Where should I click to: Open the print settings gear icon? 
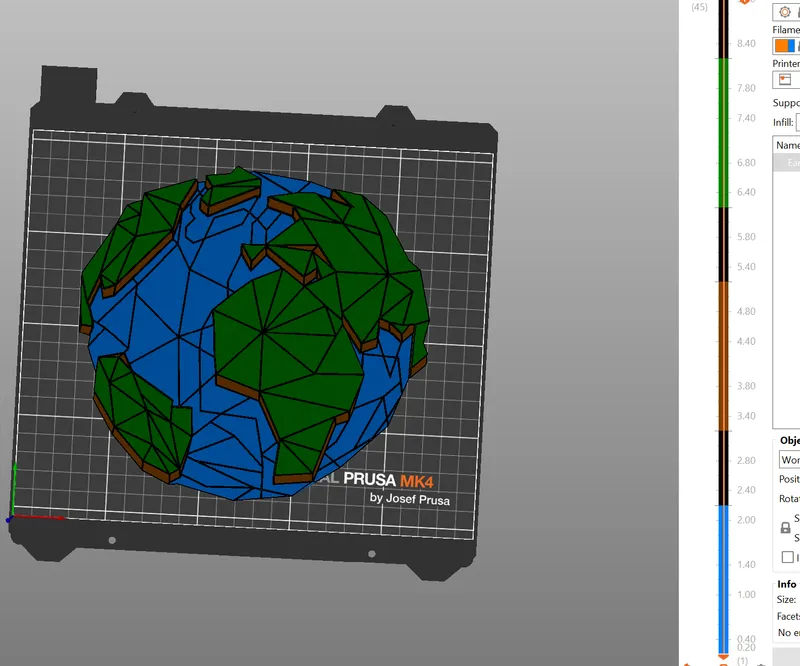click(783, 13)
